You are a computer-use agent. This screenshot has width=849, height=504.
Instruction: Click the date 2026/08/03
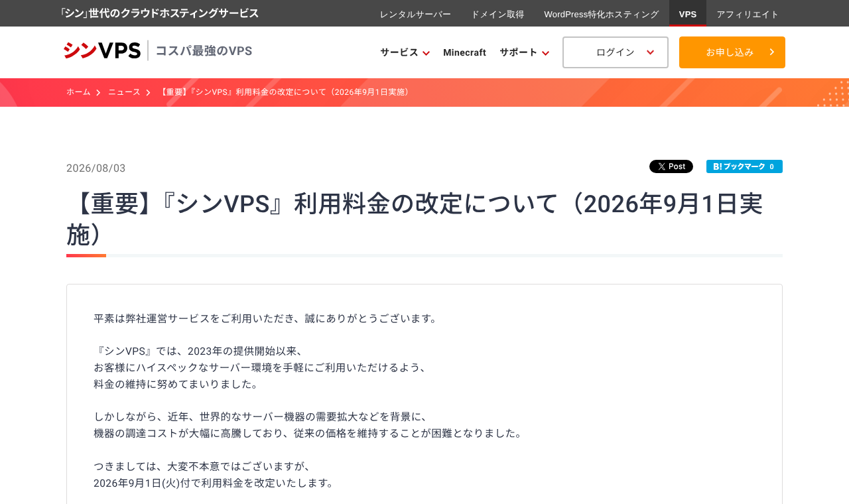tap(96, 168)
